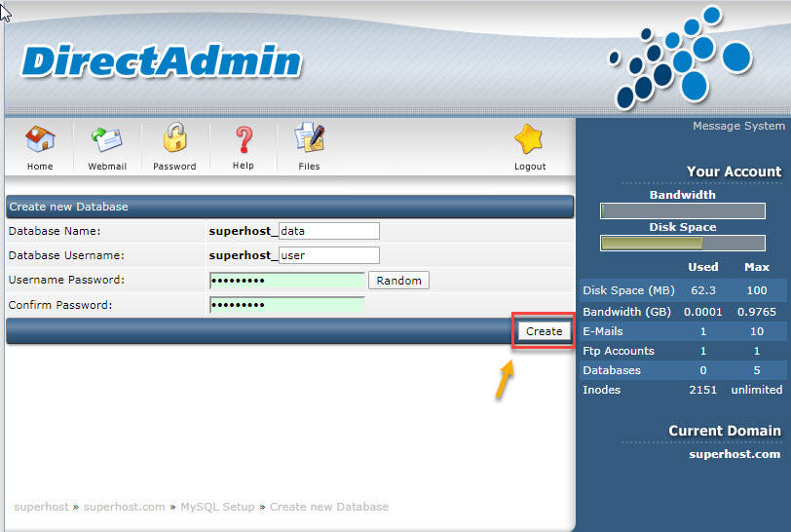Image resolution: width=791 pixels, height=532 pixels.
Task: Generate a password with Random button
Action: [x=398, y=281]
